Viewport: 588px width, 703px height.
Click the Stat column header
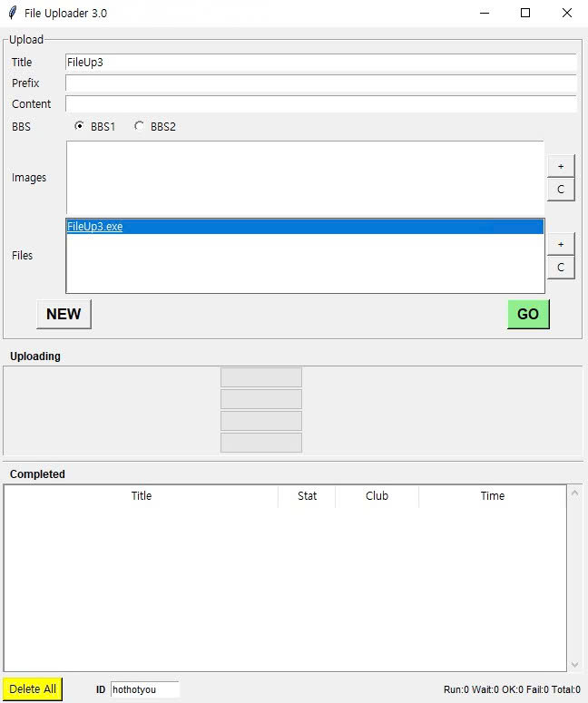click(307, 496)
